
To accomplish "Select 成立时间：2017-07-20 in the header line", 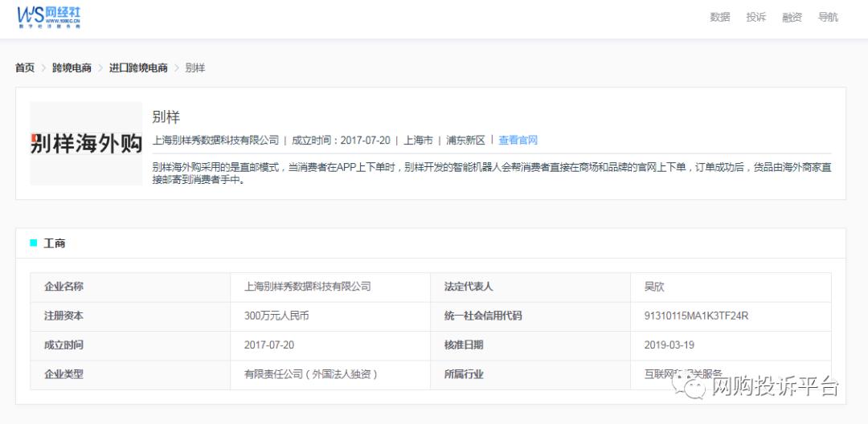I will coord(341,141).
